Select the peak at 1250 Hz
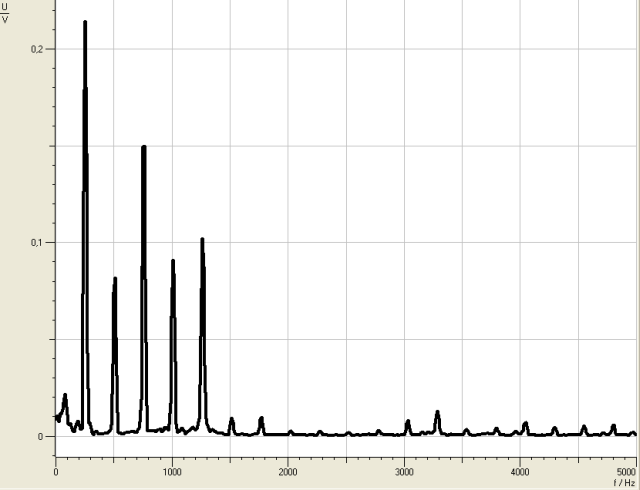The height and width of the screenshot is (490, 640). (202, 240)
